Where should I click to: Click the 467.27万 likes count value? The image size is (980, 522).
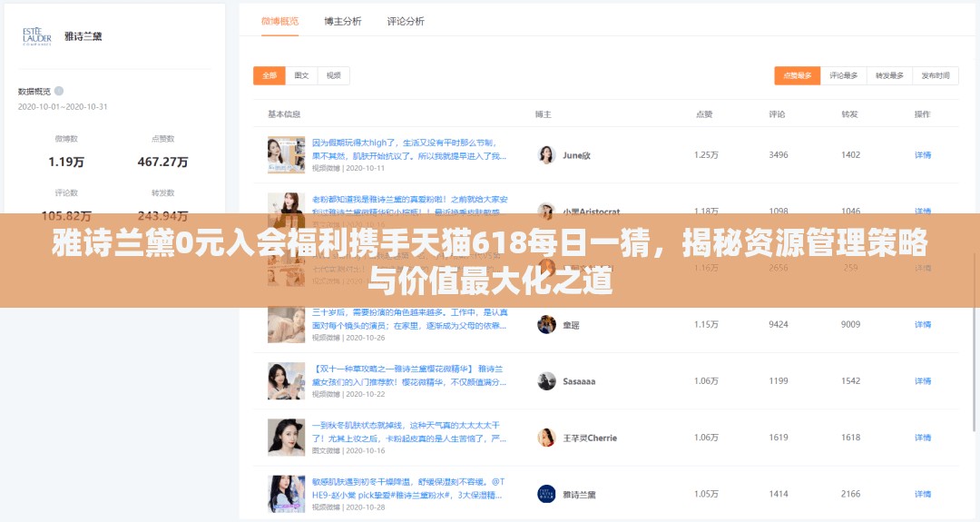pos(162,162)
